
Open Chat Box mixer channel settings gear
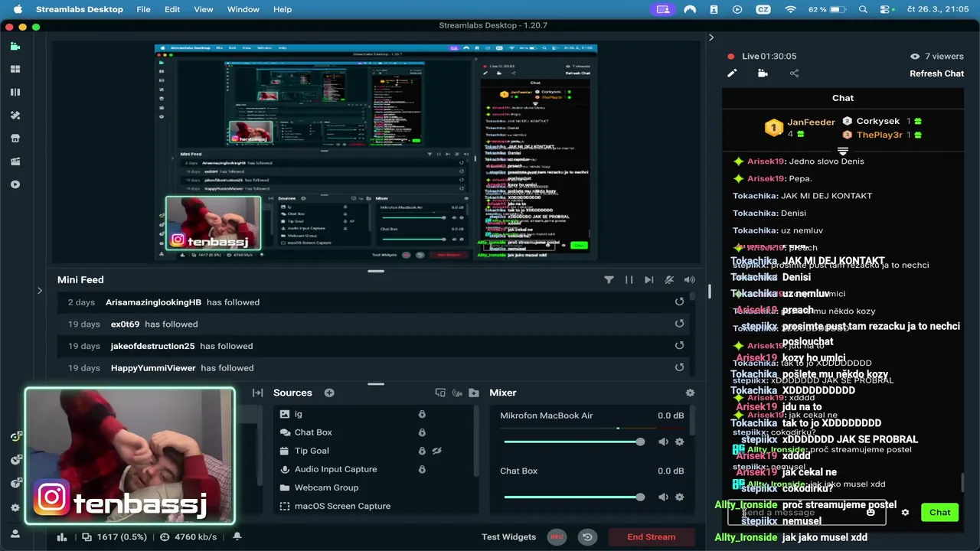tap(679, 497)
